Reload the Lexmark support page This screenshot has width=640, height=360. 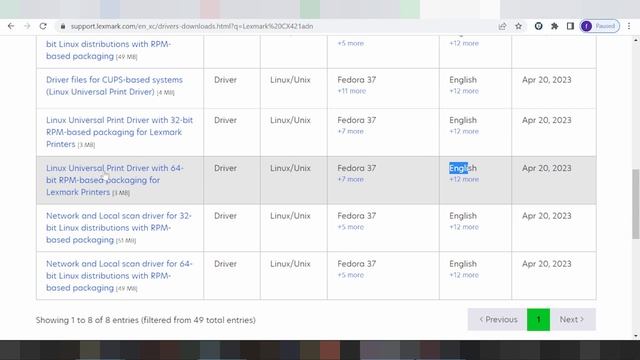[43, 26]
